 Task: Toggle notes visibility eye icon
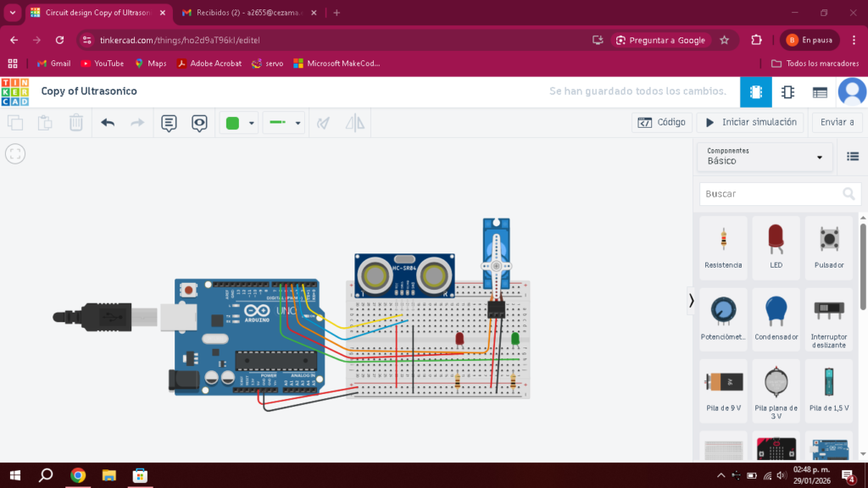pyautogui.click(x=199, y=123)
